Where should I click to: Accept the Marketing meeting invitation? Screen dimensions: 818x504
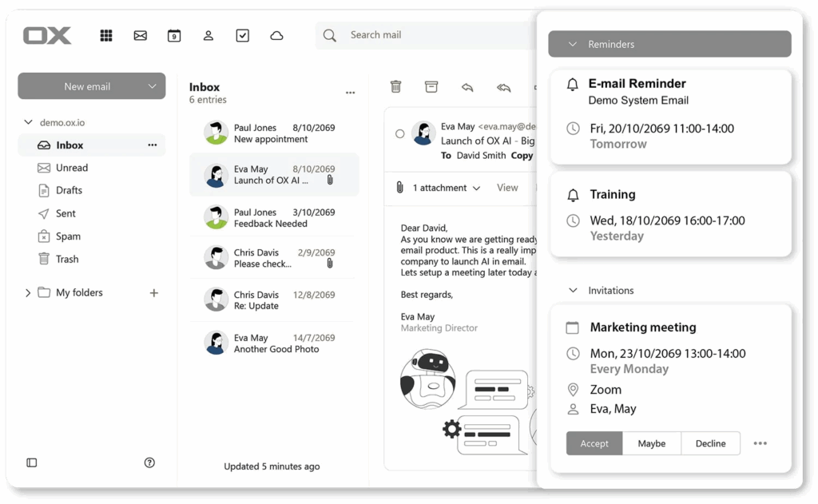[x=594, y=443]
